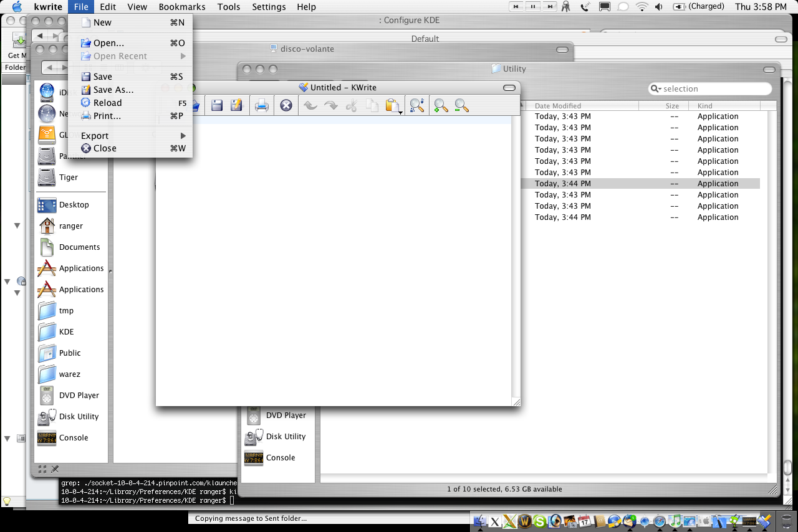Choose New from the File menu
This screenshot has height=532, width=798.
click(130, 22)
